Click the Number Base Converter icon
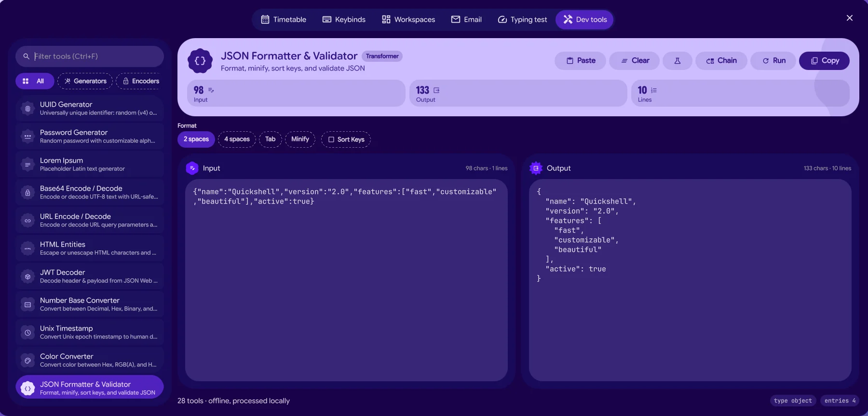Image resolution: width=868 pixels, height=416 pixels. point(28,305)
